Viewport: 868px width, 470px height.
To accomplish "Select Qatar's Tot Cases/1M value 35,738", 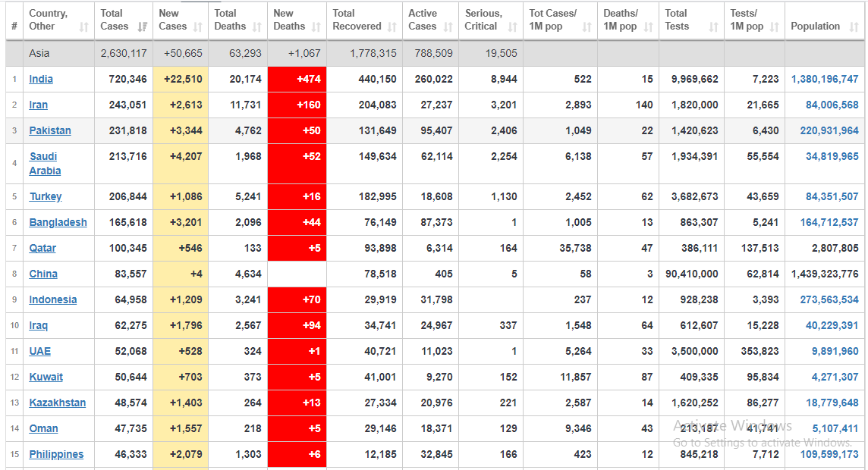I will tap(575, 249).
